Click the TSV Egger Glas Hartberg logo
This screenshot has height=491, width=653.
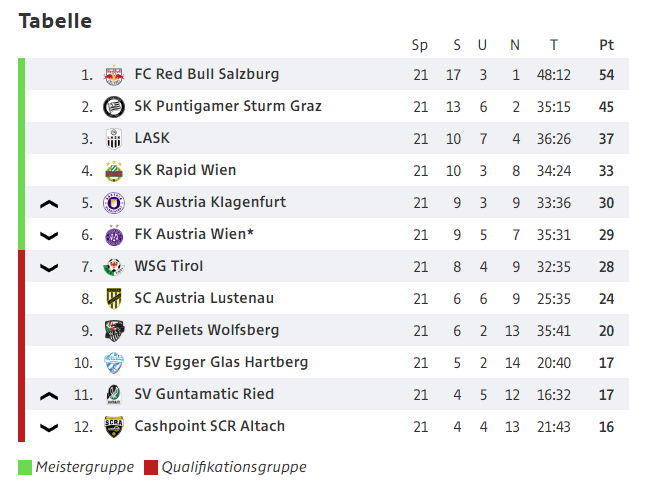click(x=114, y=363)
